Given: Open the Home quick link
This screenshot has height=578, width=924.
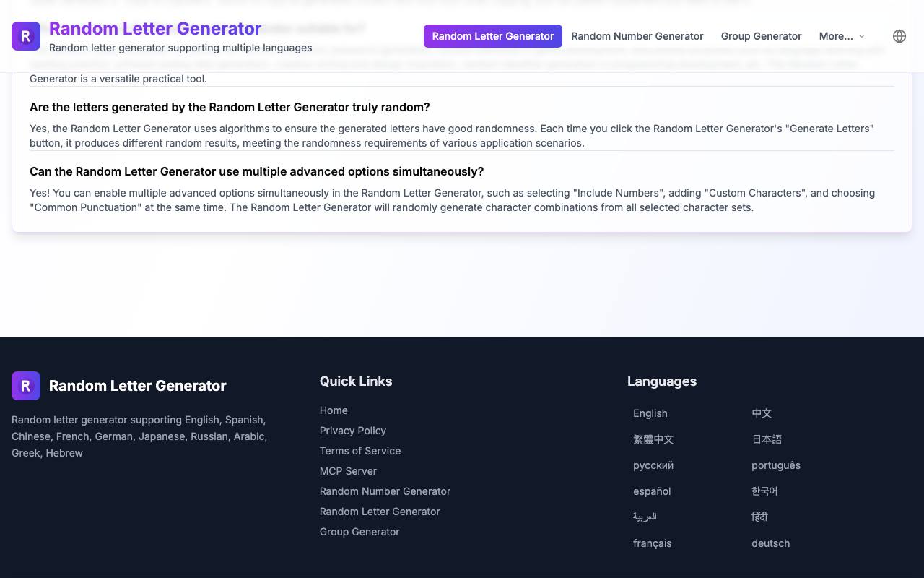Looking at the screenshot, I should pyautogui.click(x=334, y=410).
